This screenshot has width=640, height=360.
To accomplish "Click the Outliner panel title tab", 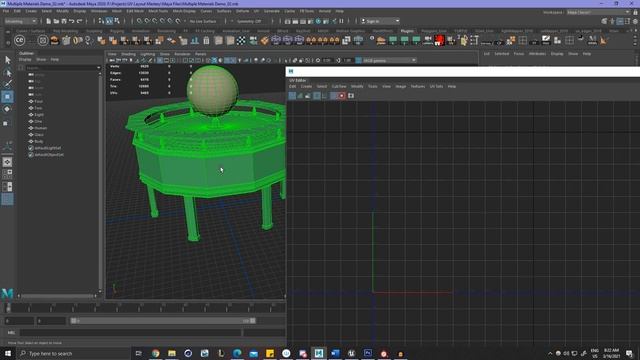I will click(27, 53).
